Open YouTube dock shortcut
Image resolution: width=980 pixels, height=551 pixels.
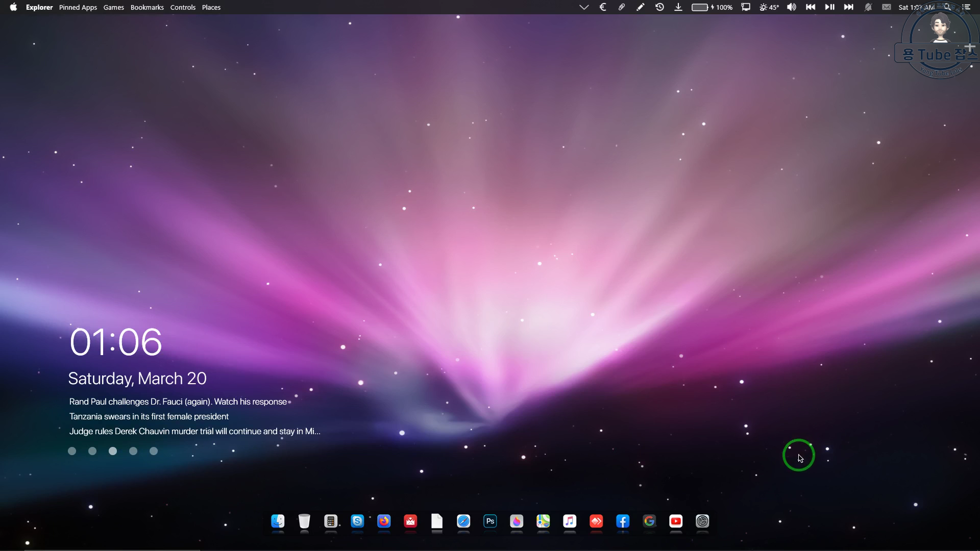676,521
